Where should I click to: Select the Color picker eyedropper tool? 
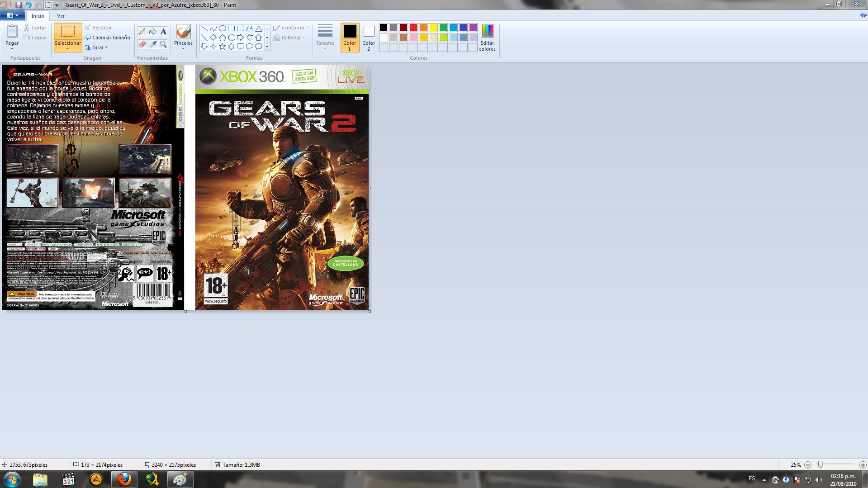[x=153, y=44]
